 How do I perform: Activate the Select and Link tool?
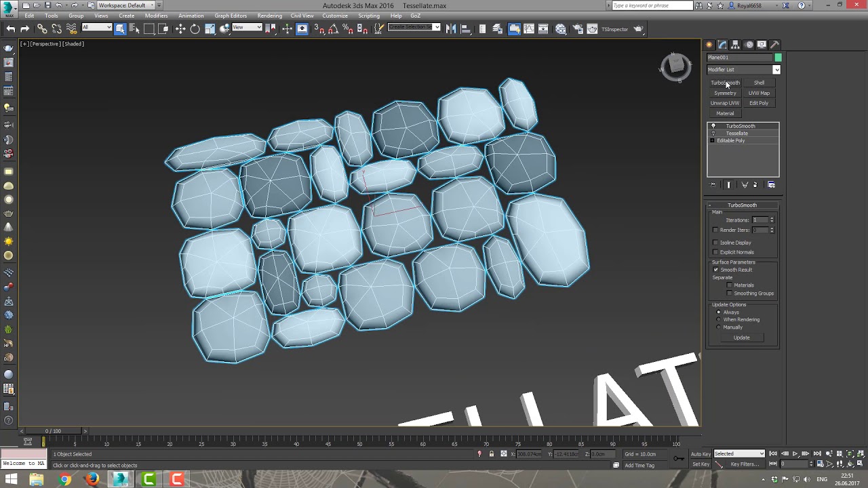(42, 28)
